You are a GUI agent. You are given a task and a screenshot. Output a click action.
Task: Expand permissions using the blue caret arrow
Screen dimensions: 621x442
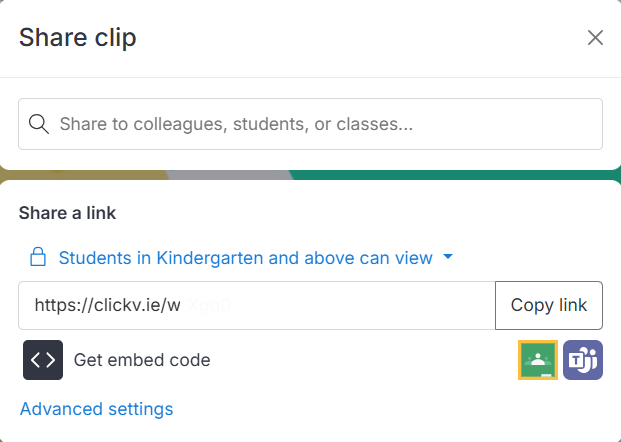(448, 257)
